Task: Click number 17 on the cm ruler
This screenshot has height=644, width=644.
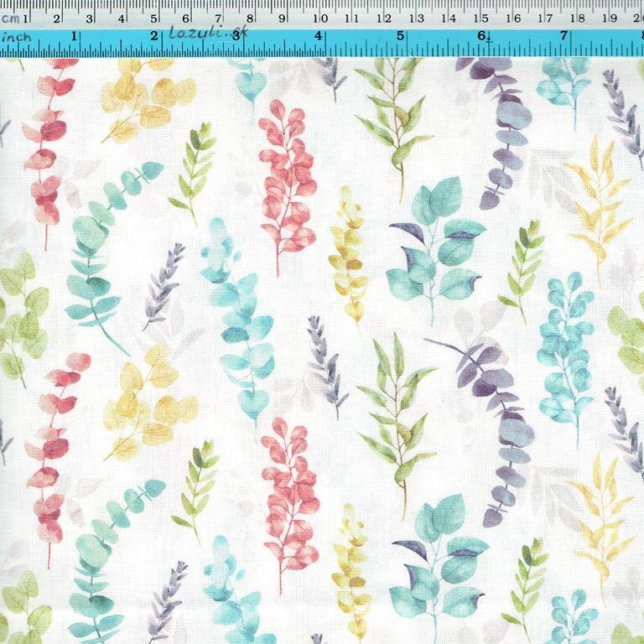Action: [545, 18]
